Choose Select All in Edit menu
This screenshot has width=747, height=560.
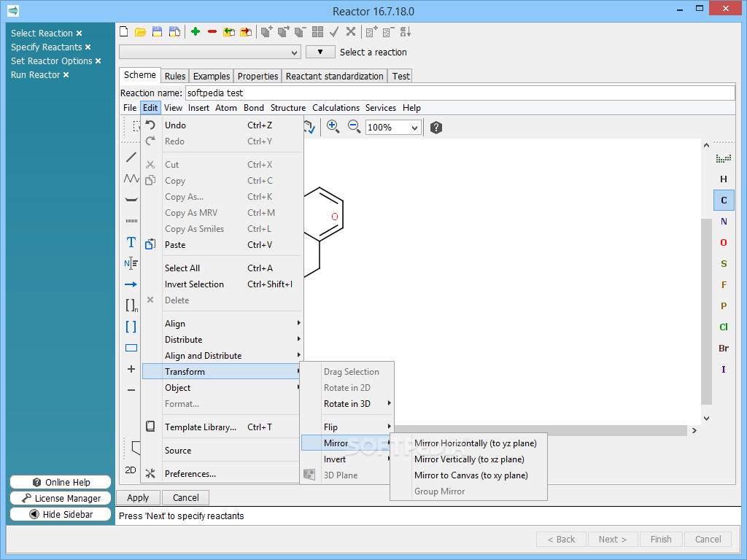point(222,268)
